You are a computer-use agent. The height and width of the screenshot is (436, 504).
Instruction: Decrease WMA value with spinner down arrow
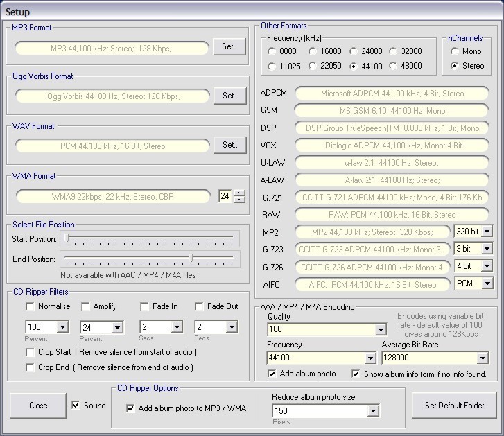[x=238, y=199]
